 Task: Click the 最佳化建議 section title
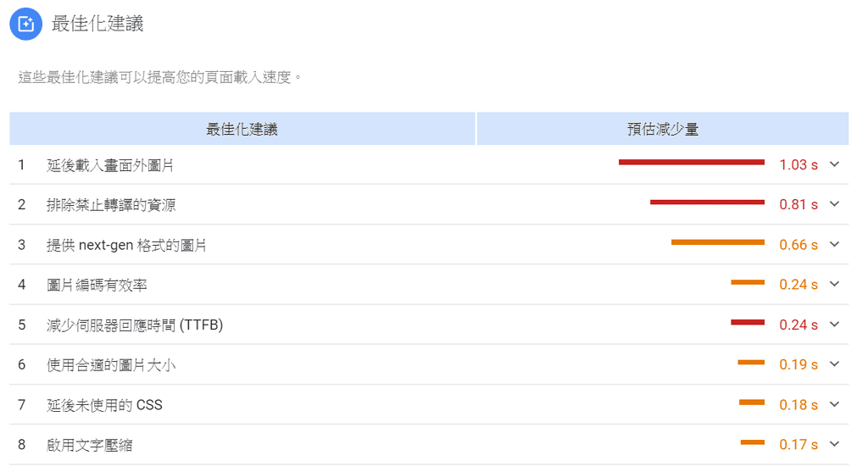97,24
